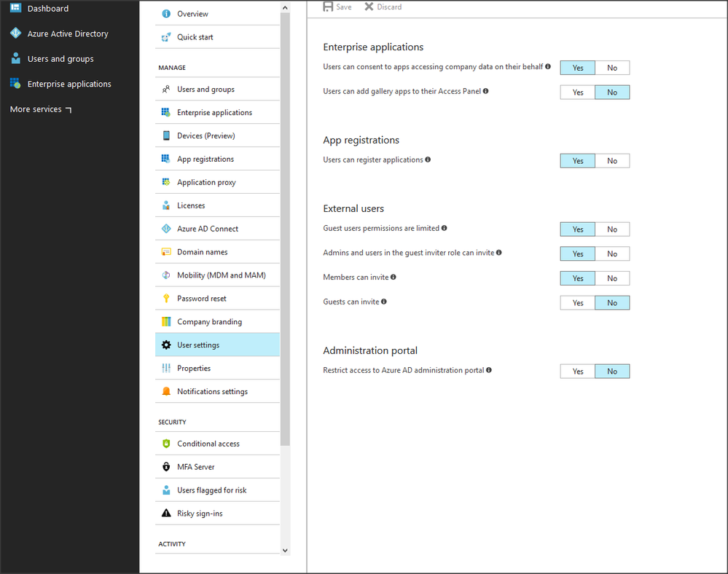Image resolution: width=728 pixels, height=574 pixels.
Task: Click info icon beside Users can register applications
Action: [428, 159]
